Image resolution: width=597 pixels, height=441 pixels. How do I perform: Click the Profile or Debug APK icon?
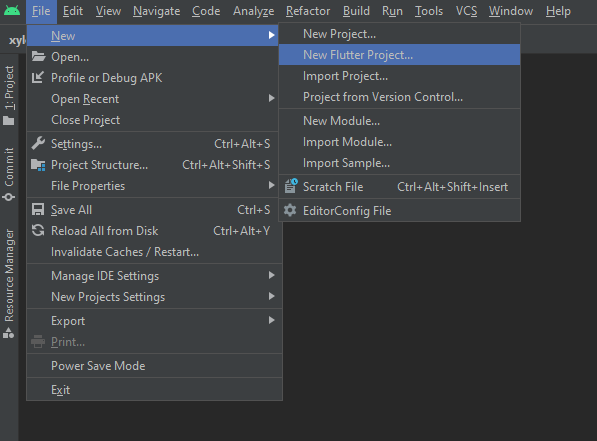tap(38, 77)
